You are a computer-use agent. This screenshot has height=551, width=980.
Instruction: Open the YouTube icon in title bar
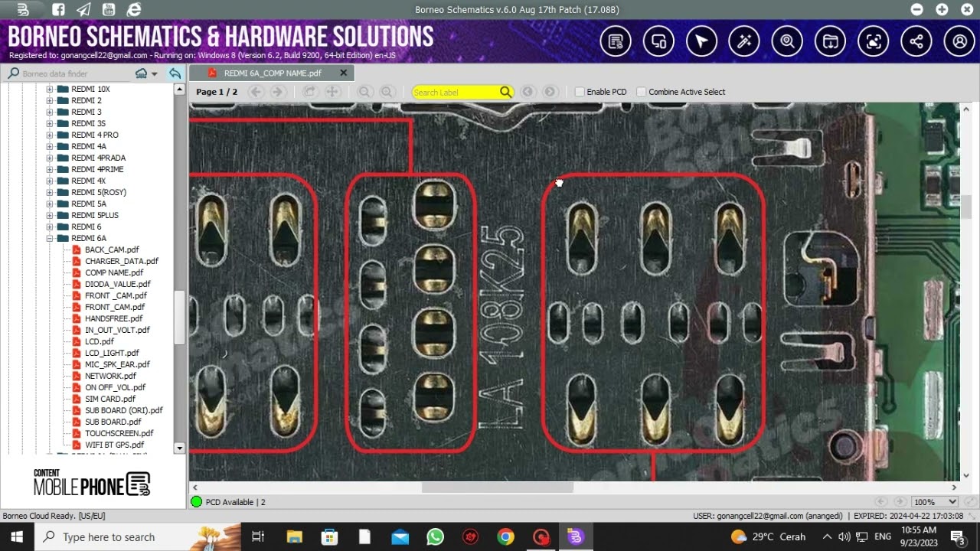click(x=108, y=10)
